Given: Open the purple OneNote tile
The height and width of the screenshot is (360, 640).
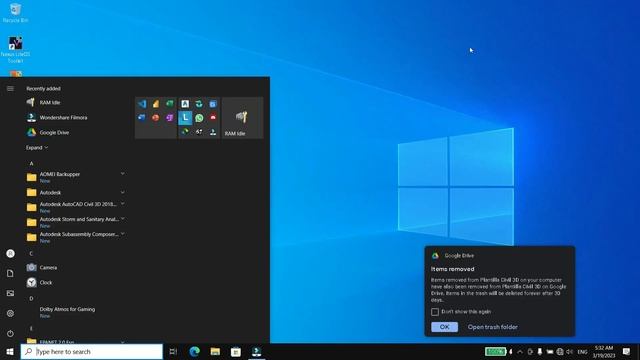Looking at the screenshot, I should click(170, 118).
